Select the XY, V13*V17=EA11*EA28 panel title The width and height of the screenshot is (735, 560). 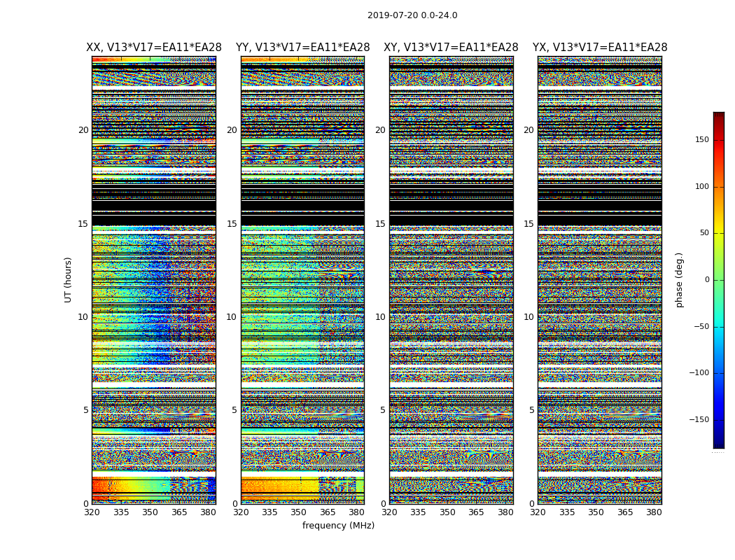pos(451,48)
